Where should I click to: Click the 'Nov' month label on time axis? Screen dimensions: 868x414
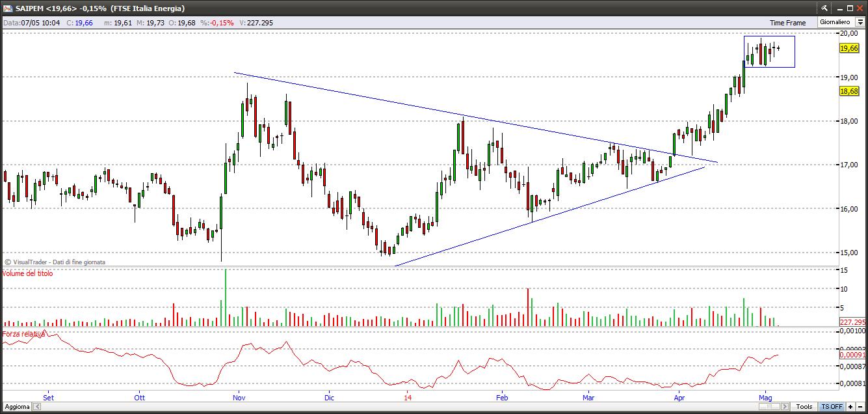pos(239,396)
